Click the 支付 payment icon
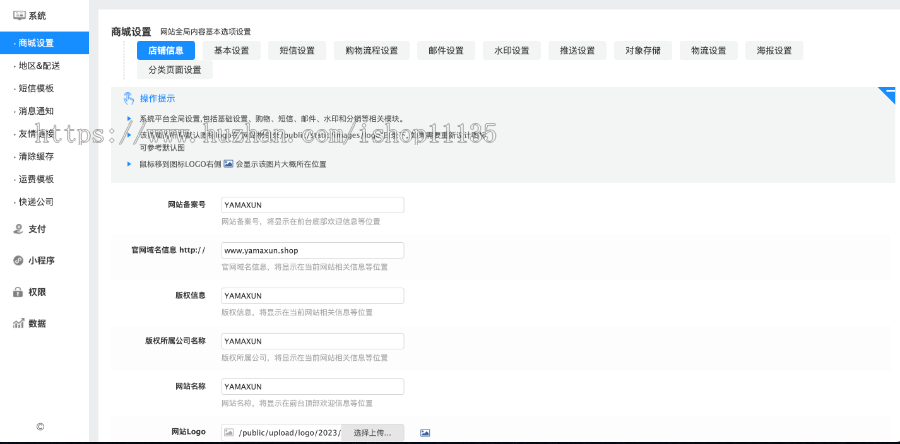The image size is (900, 444). [x=18, y=229]
